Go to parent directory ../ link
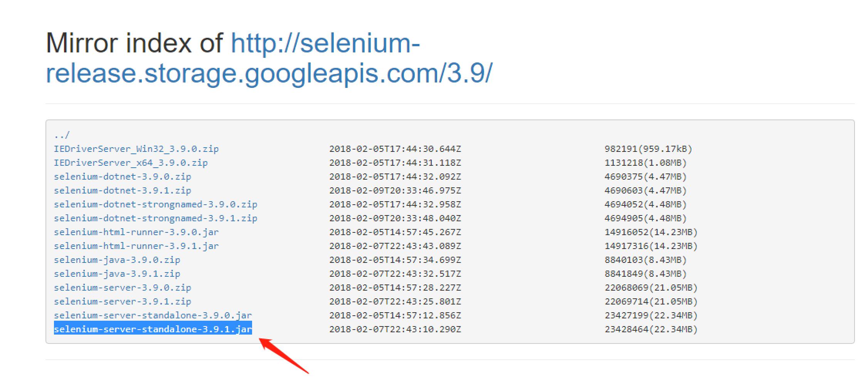This screenshot has width=868, height=387. click(x=62, y=135)
